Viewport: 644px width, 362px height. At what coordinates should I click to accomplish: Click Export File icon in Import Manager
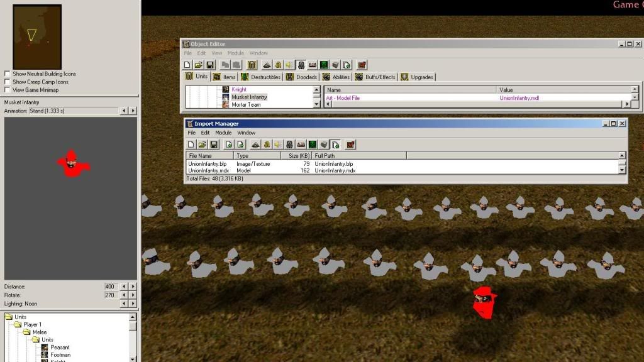click(240, 145)
